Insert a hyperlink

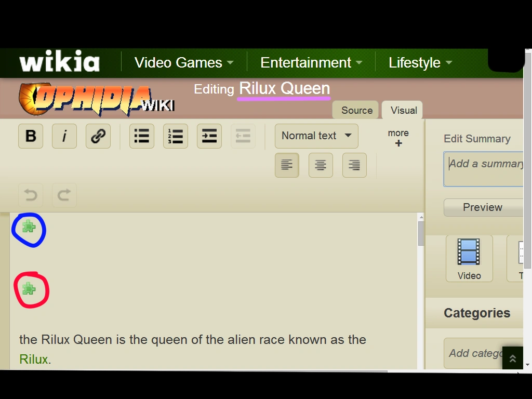pyautogui.click(x=98, y=136)
